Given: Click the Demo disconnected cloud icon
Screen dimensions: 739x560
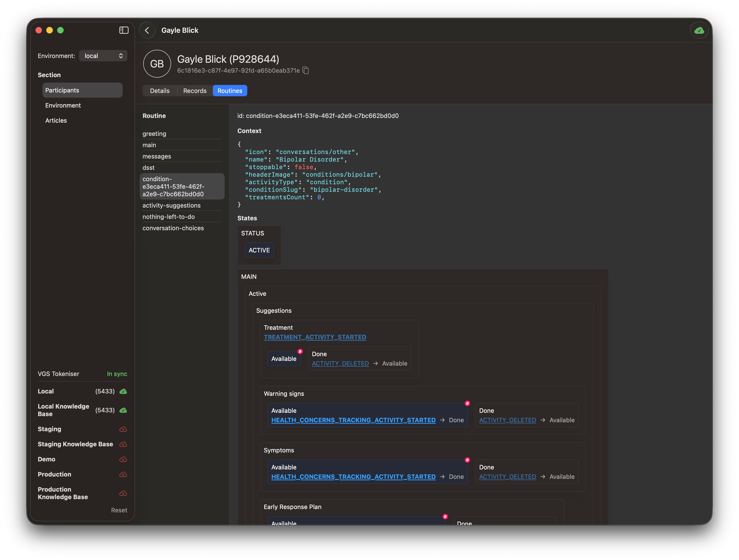Looking at the screenshot, I should [123, 460].
